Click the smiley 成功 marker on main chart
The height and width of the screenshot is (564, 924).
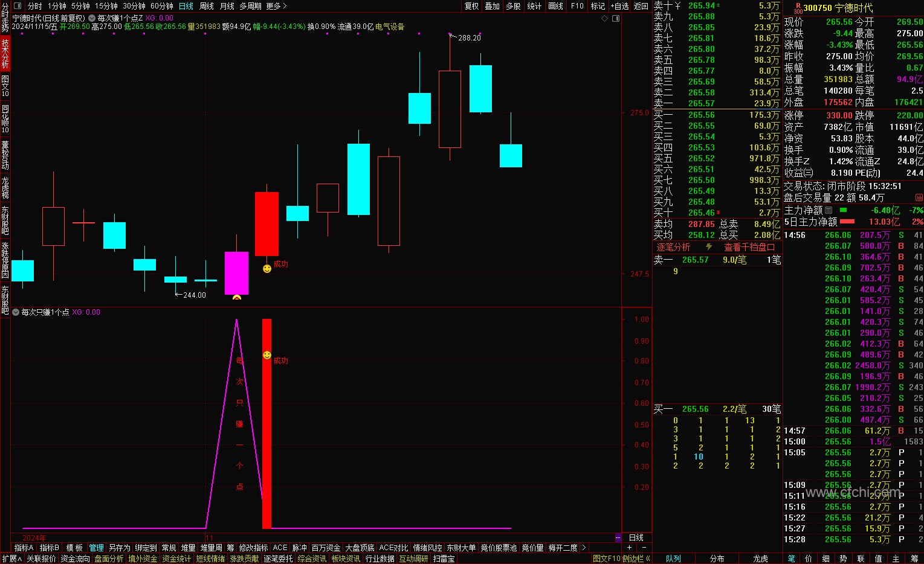click(267, 268)
